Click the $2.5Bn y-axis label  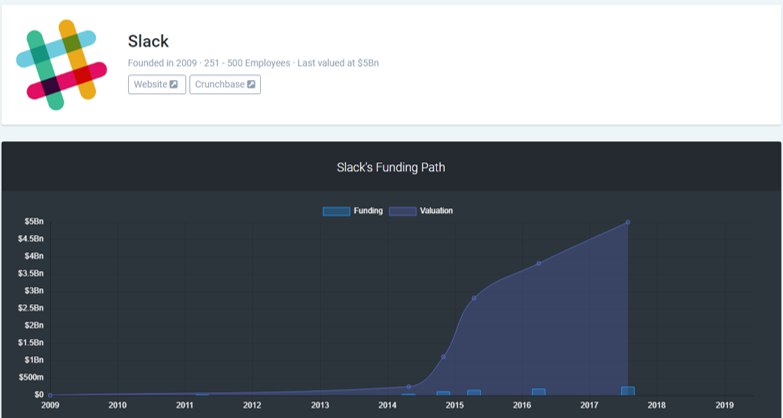31,308
